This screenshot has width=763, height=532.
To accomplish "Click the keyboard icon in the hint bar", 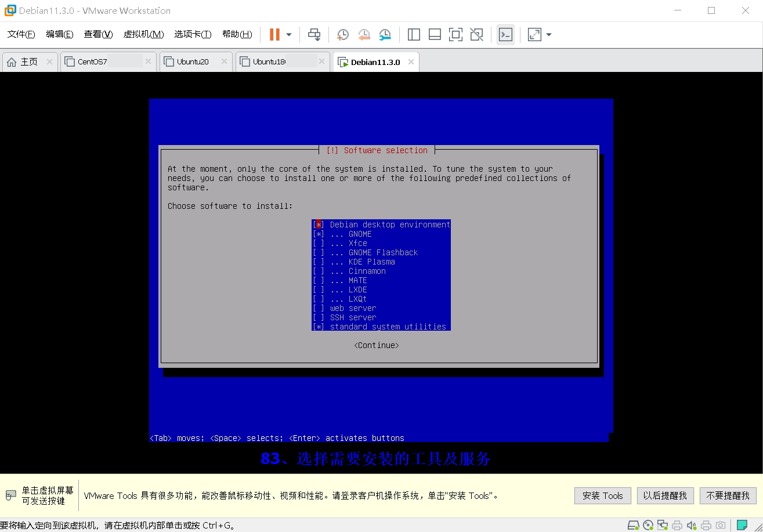I will click(x=10, y=495).
